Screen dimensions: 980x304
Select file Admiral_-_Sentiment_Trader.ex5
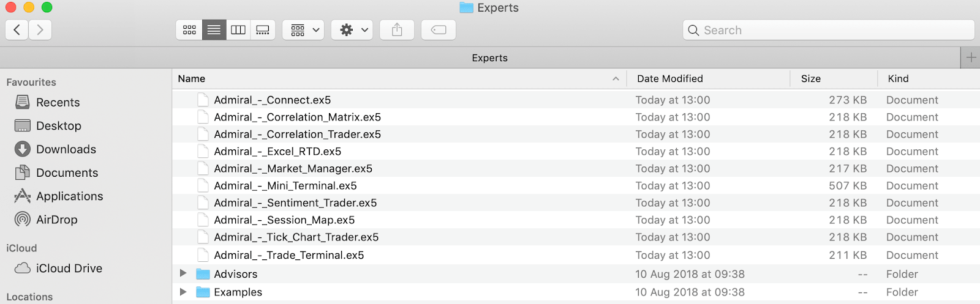pyautogui.click(x=295, y=202)
